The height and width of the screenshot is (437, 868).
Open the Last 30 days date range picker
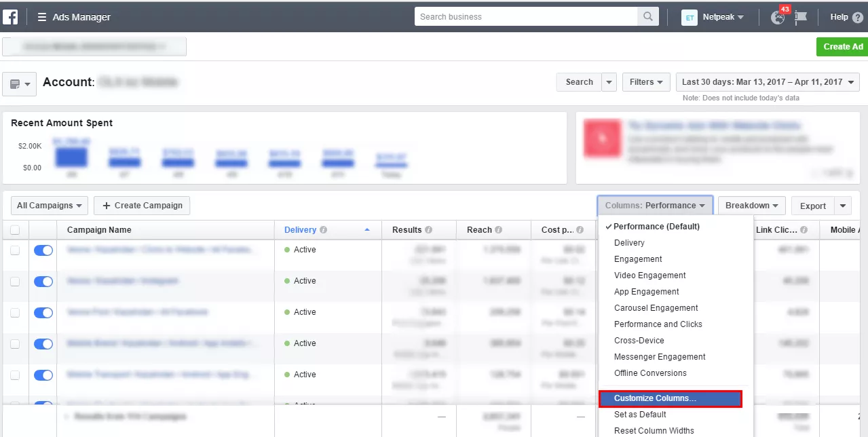click(x=768, y=82)
